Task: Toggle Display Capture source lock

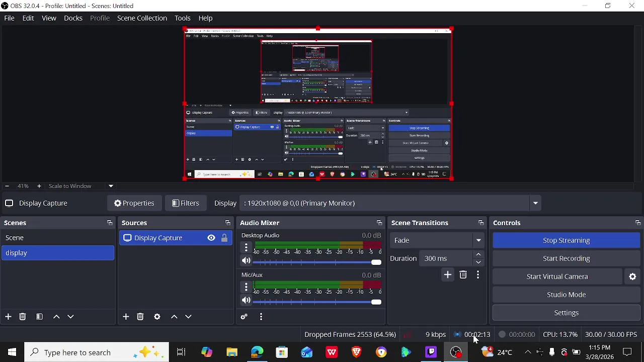Action: [224, 238]
